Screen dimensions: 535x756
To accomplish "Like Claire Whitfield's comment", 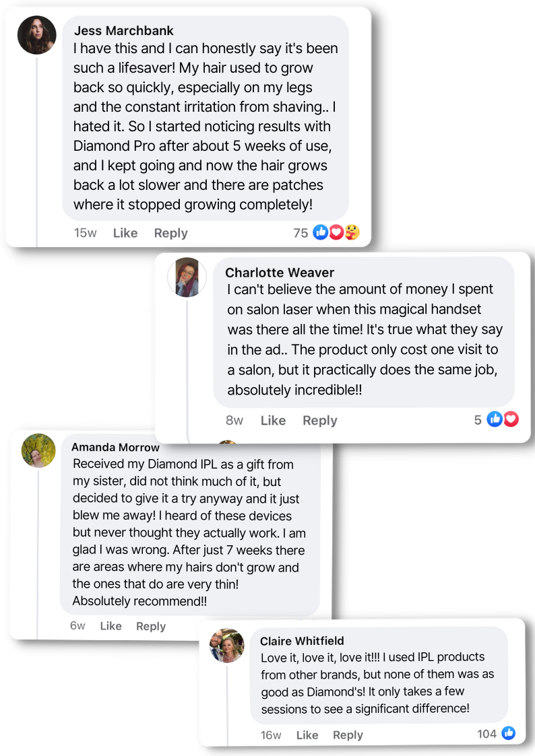I will [307, 735].
